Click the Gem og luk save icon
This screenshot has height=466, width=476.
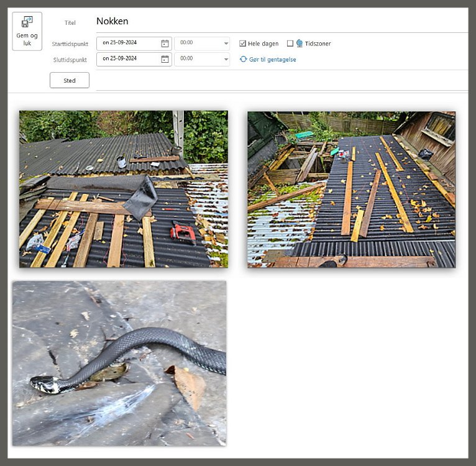27,22
